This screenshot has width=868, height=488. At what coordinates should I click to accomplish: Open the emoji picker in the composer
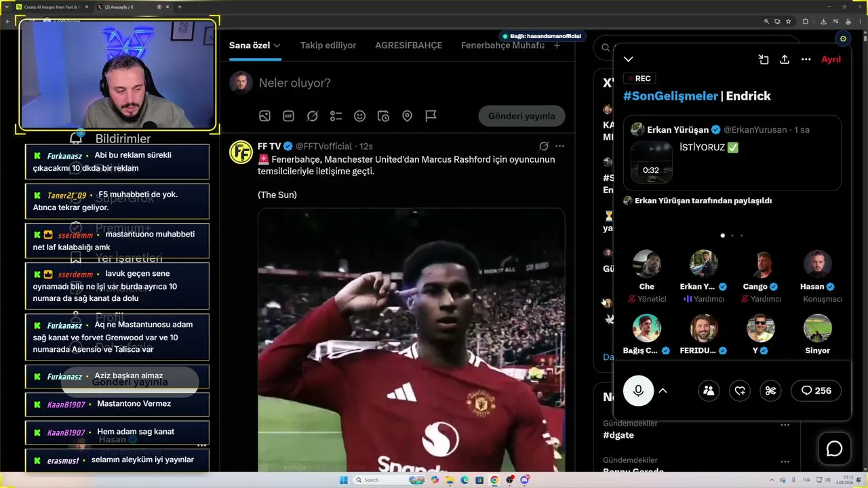(359, 116)
